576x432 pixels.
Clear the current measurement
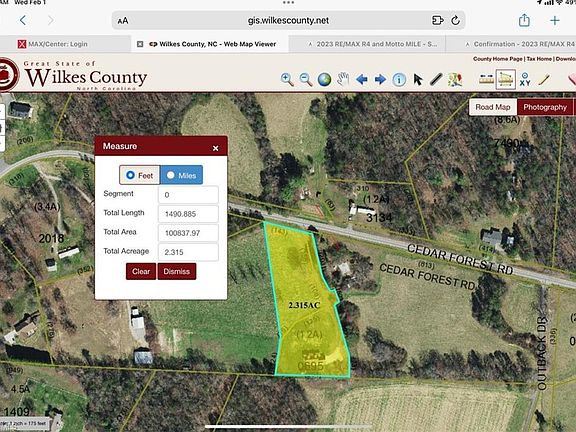coord(141,271)
